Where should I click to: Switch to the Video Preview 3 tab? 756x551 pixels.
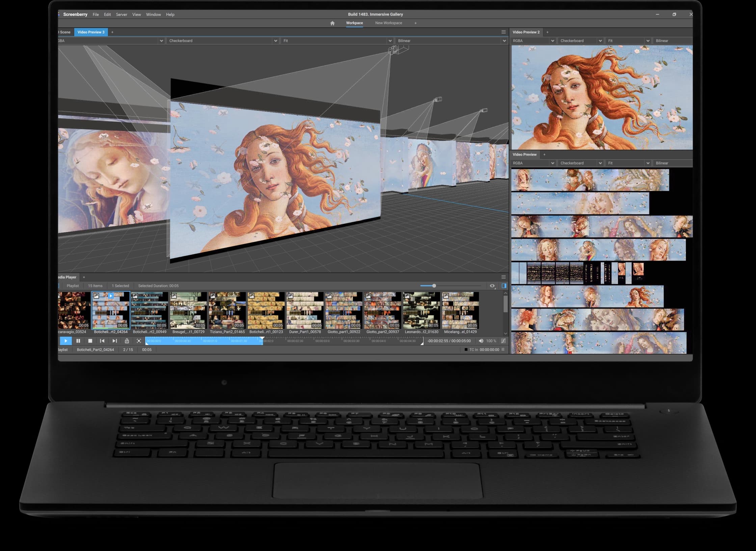[91, 32]
